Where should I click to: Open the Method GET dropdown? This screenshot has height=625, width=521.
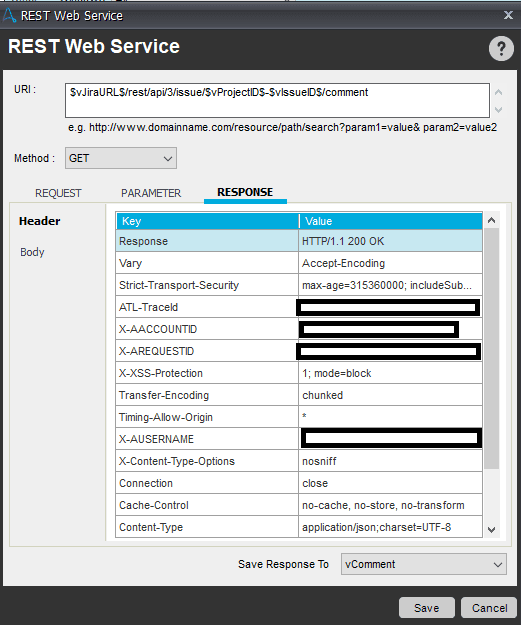121,158
